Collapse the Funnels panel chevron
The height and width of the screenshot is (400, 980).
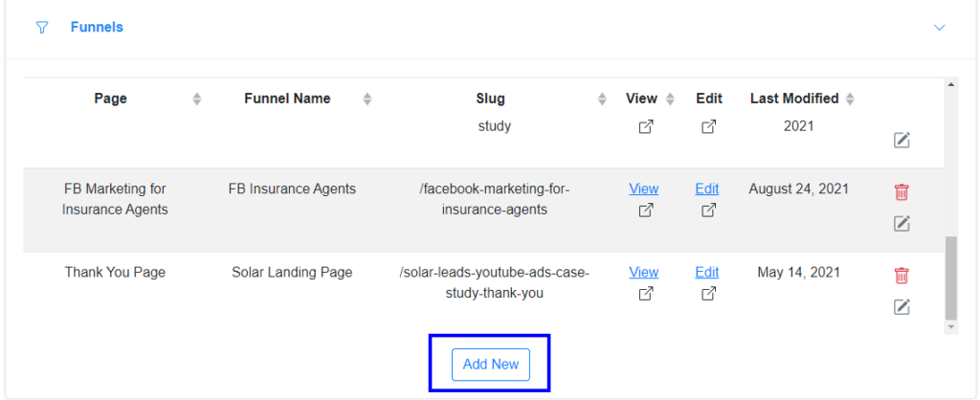(939, 28)
